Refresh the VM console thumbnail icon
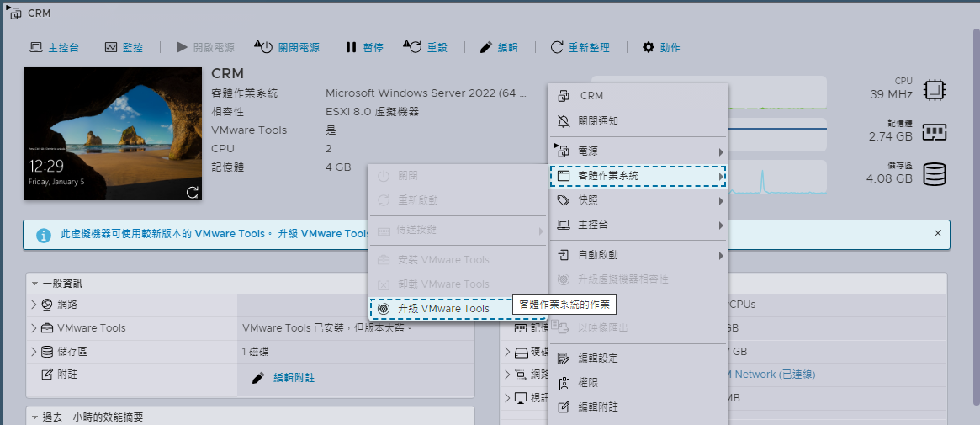Image resolution: width=980 pixels, height=425 pixels. click(192, 192)
